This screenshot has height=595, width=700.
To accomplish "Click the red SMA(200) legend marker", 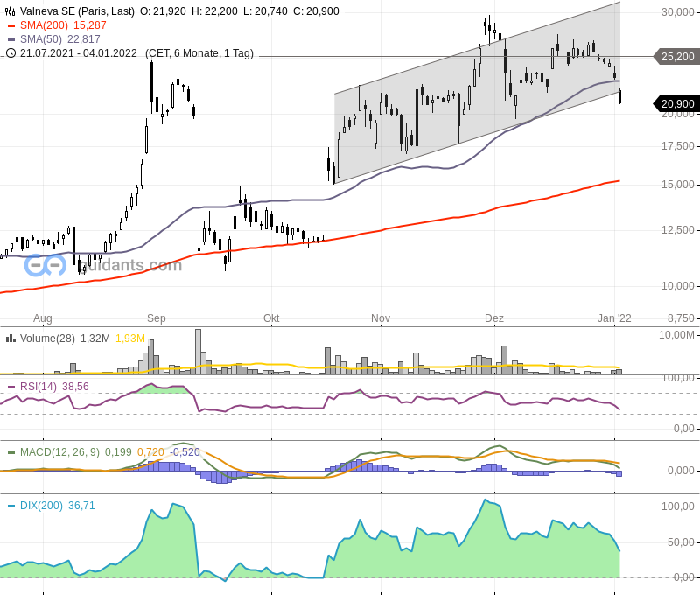I will coord(11,25).
